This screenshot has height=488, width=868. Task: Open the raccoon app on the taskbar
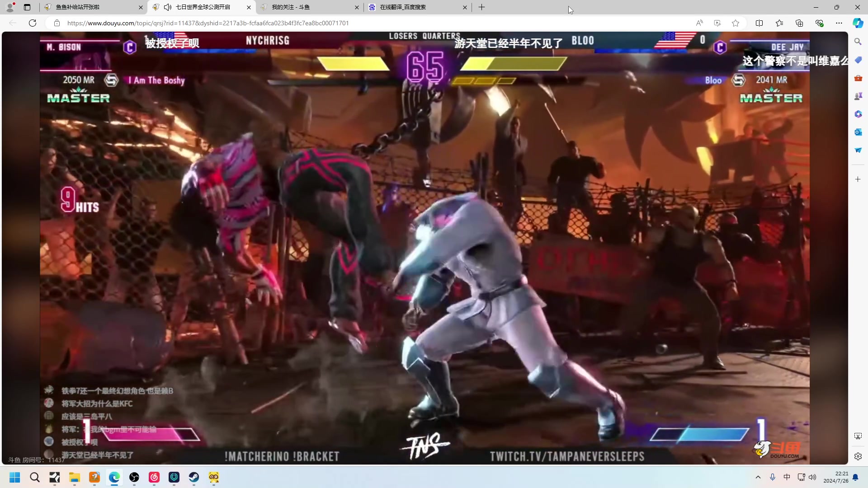point(214,477)
